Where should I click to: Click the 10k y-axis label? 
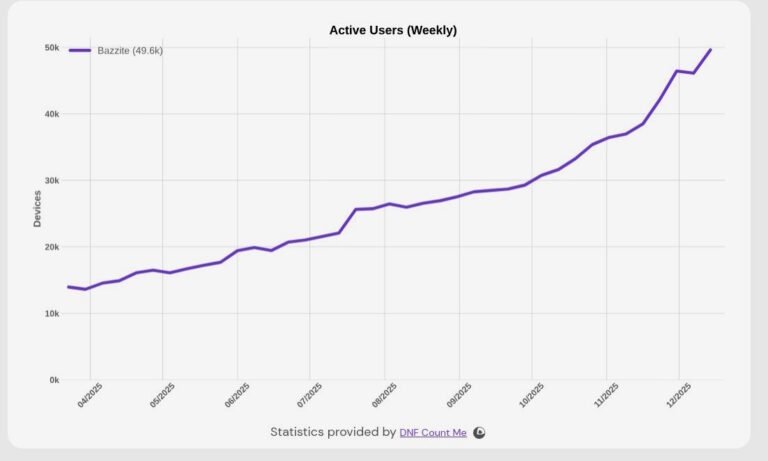[x=51, y=314]
